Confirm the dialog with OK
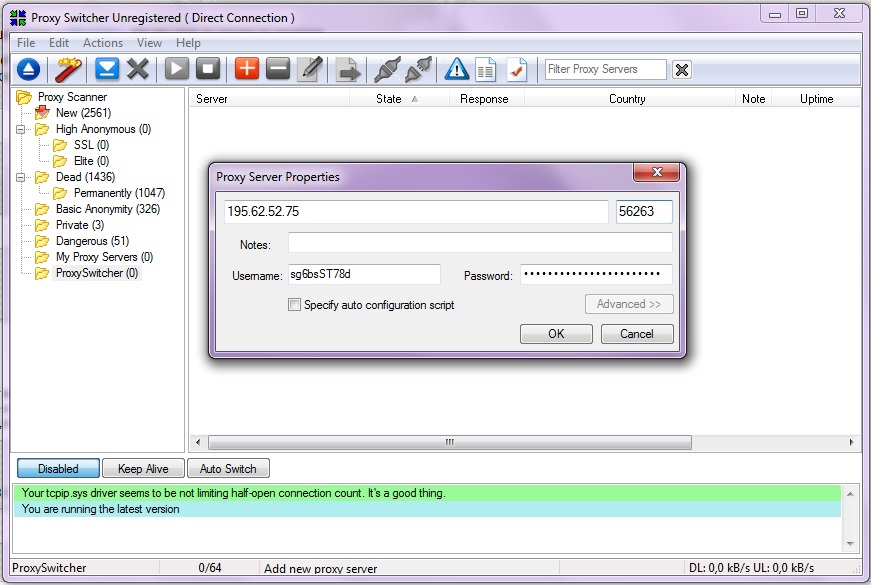Screen dimensions: 871x585 [556, 334]
